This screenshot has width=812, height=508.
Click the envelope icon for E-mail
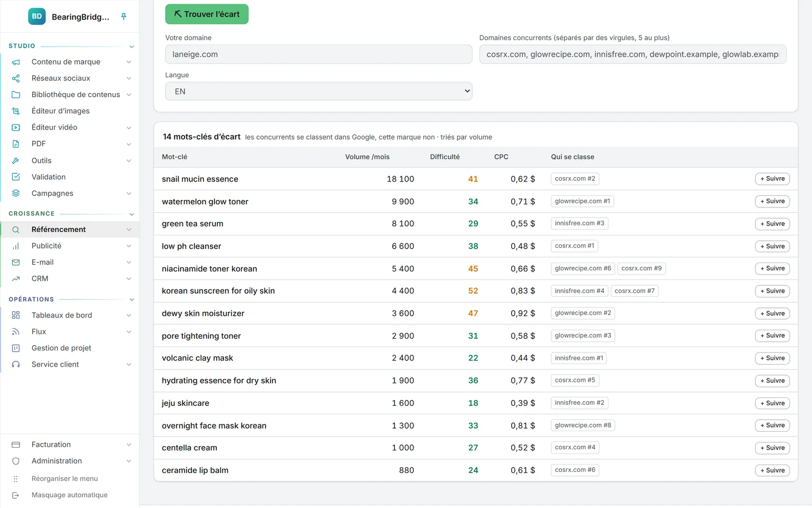[16, 262]
